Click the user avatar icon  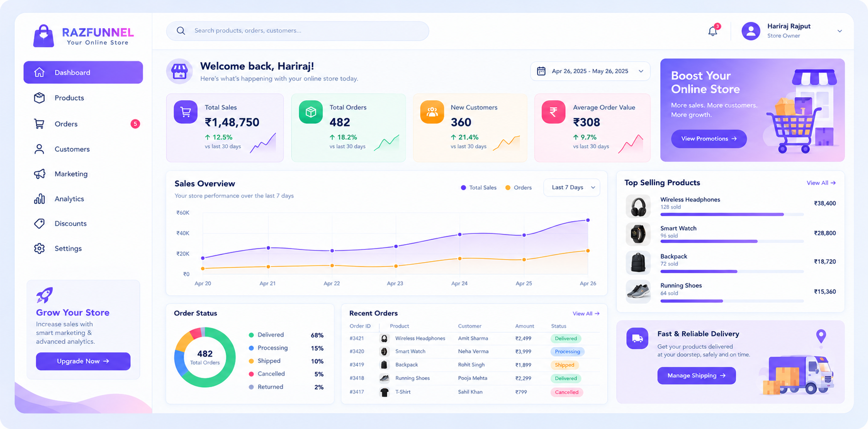pos(751,31)
